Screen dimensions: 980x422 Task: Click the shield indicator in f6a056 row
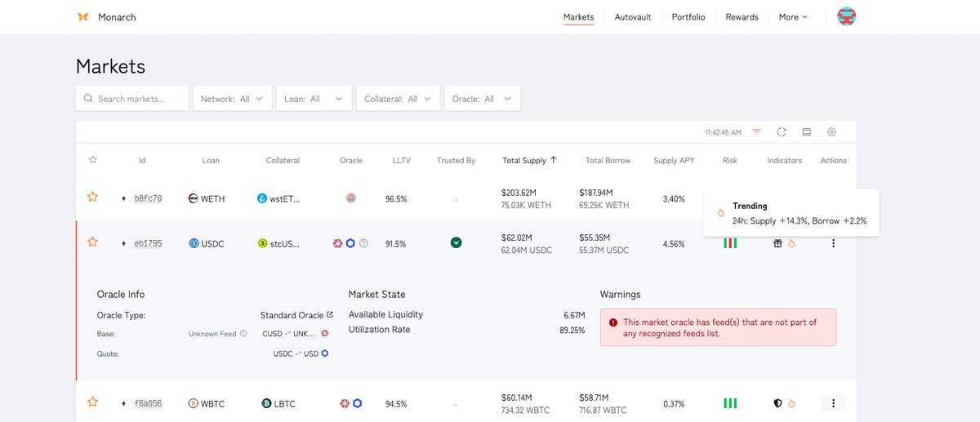(777, 403)
